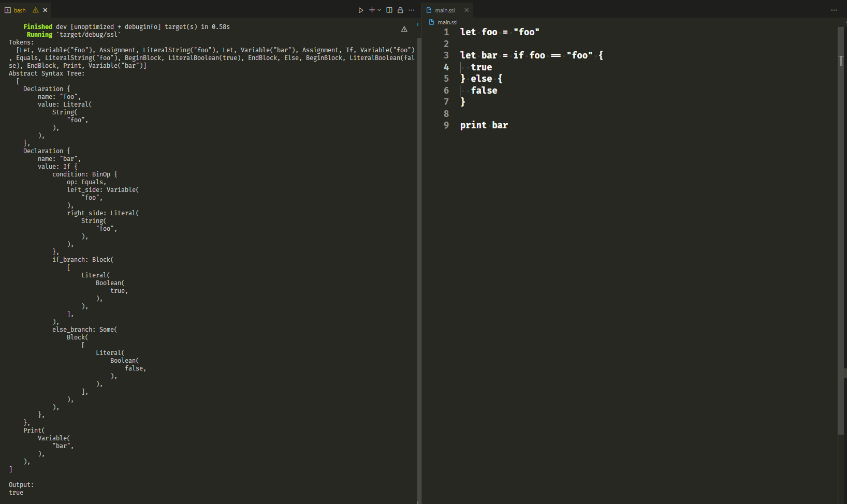The width and height of the screenshot is (847, 504).
Task: Place cursor on 'print bar' code line
Action: click(x=484, y=125)
